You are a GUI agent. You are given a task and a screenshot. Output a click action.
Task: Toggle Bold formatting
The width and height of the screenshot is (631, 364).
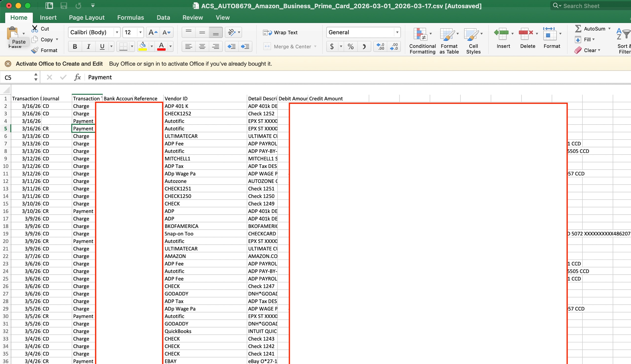click(x=75, y=47)
